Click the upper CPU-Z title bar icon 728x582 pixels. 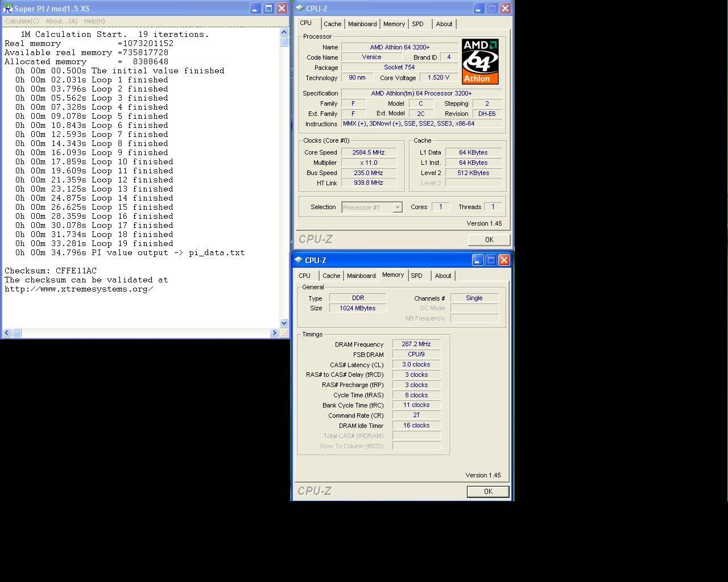point(300,9)
